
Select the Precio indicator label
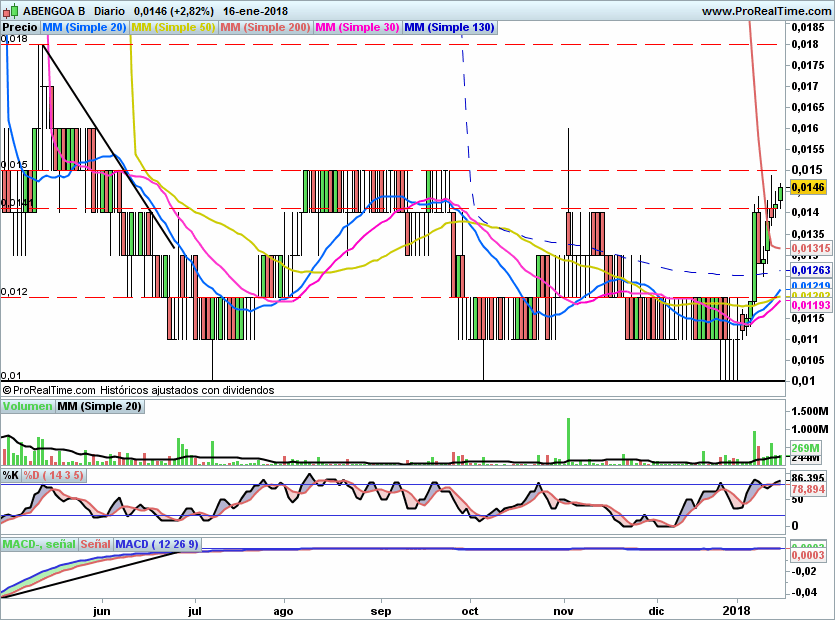(20, 27)
